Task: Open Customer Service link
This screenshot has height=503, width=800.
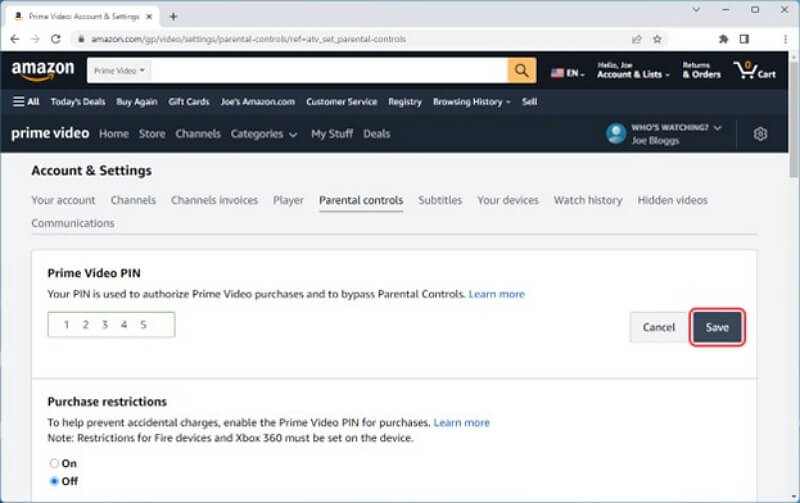Action: click(341, 102)
